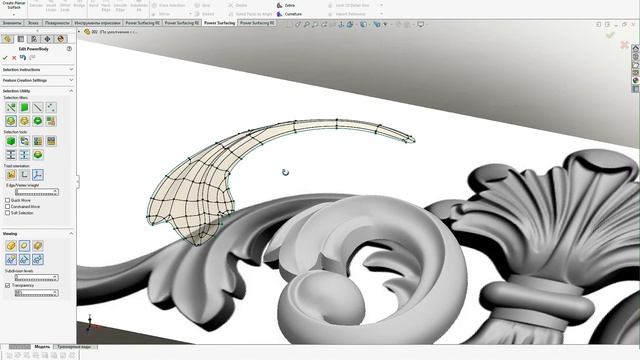Screen dimensions: 640x360
Task: Select the scattered points selection filter
Action: pos(51,107)
